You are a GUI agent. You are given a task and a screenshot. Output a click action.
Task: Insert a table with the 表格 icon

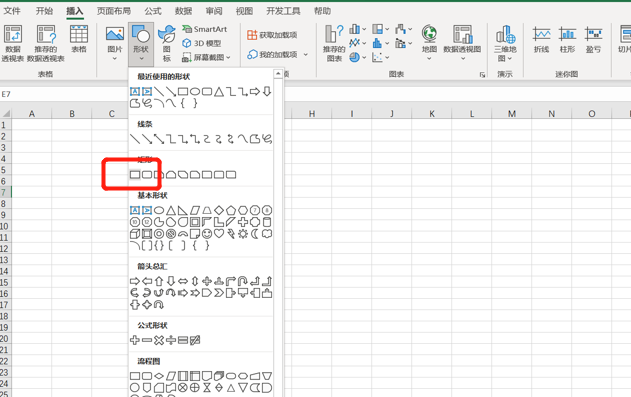tap(79, 39)
